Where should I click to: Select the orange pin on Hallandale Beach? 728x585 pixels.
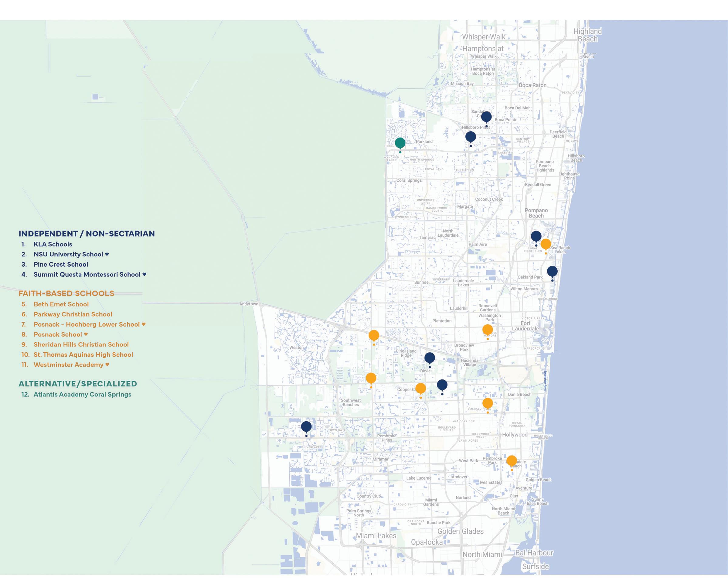[512, 461]
